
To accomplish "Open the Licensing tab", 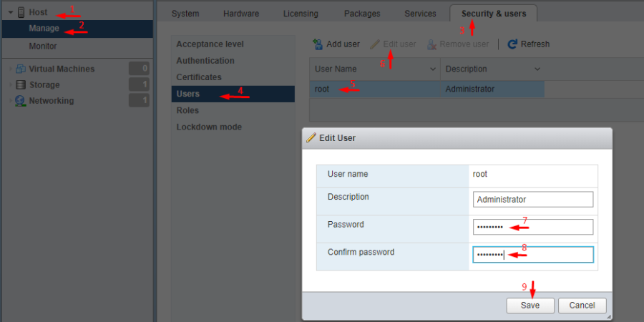I will 301,14.
